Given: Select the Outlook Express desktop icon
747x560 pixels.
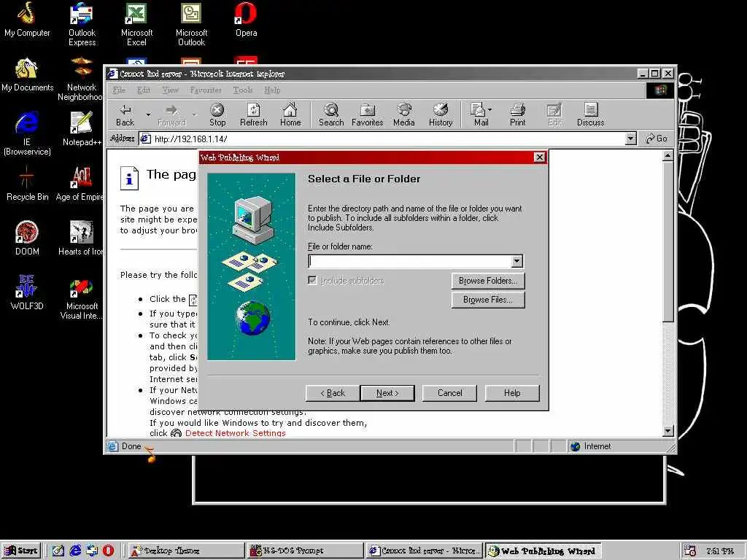Looking at the screenshot, I should [82, 24].
